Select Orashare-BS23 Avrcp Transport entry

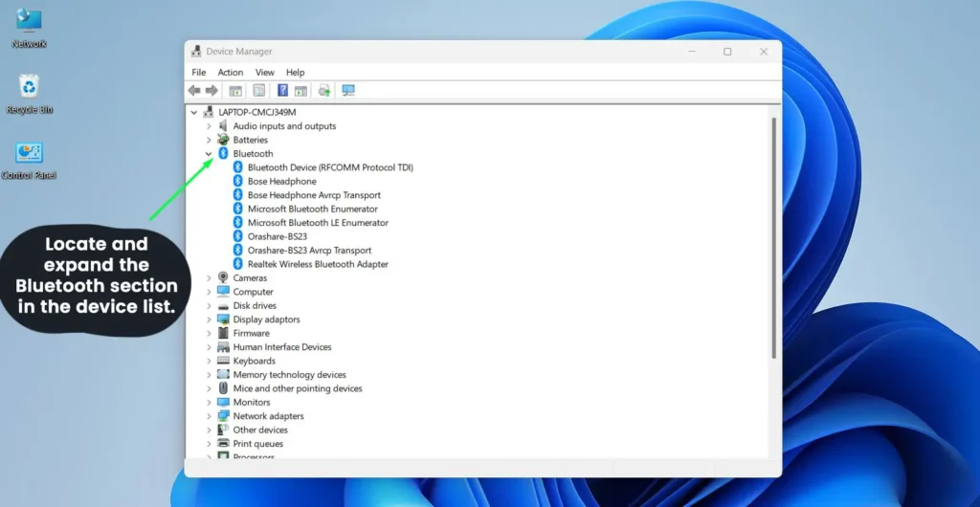pos(309,250)
